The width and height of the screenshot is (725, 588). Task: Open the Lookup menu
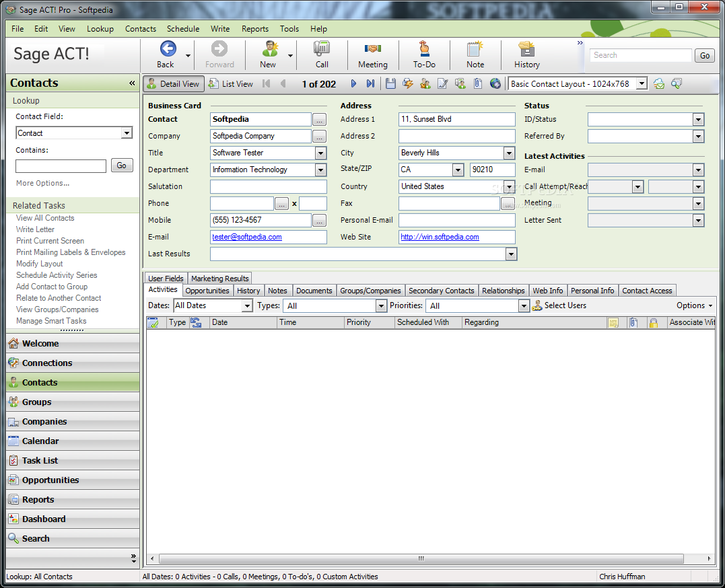tap(100, 29)
